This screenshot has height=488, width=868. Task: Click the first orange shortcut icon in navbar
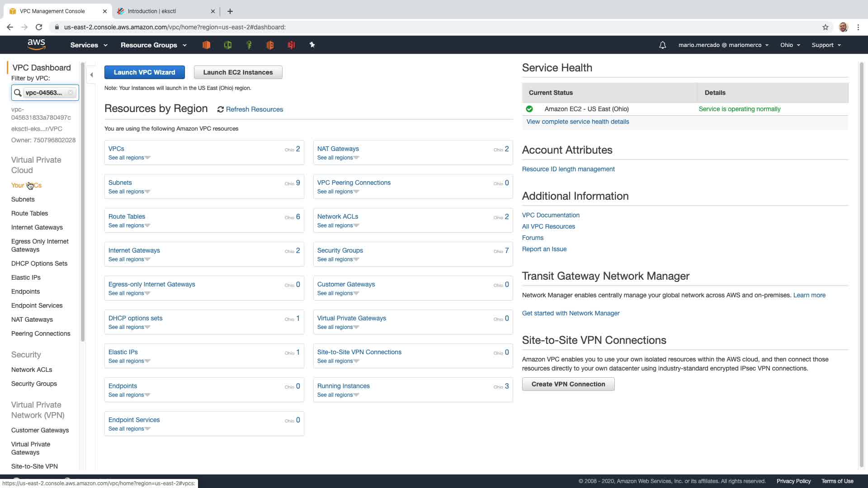pos(206,45)
